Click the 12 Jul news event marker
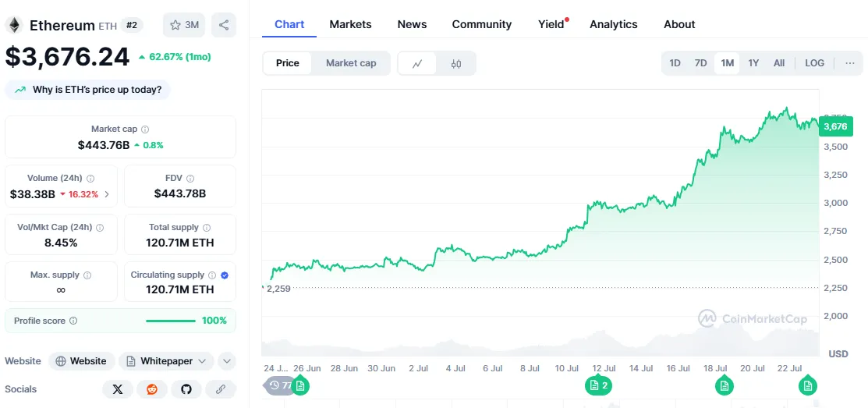868x408 pixels. click(598, 385)
